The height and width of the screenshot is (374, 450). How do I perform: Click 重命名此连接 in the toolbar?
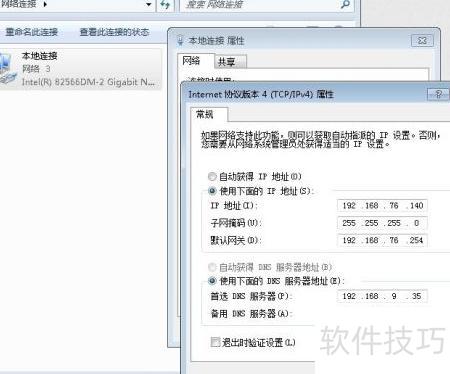32,32
